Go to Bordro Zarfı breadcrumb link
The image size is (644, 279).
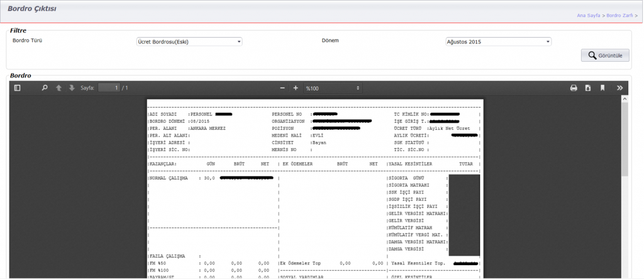(x=619, y=15)
